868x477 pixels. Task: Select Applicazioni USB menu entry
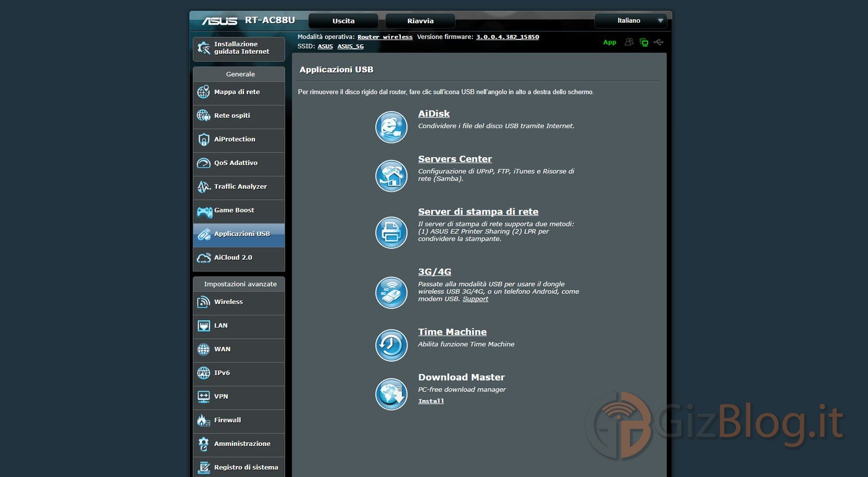click(x=239, y=234)
